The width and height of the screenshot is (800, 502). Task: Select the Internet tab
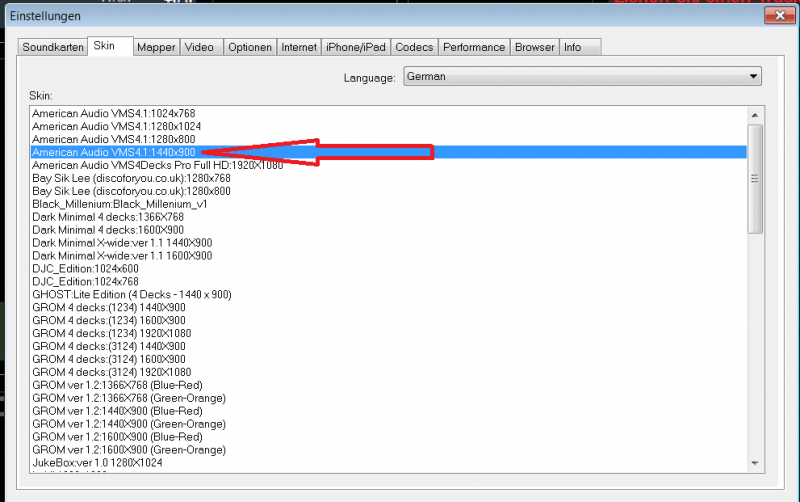click(299, 47)
